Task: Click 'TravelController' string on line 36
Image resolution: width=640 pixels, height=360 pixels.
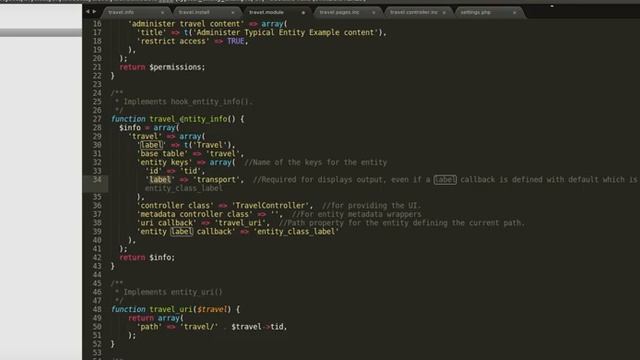Action: (270, 206)
